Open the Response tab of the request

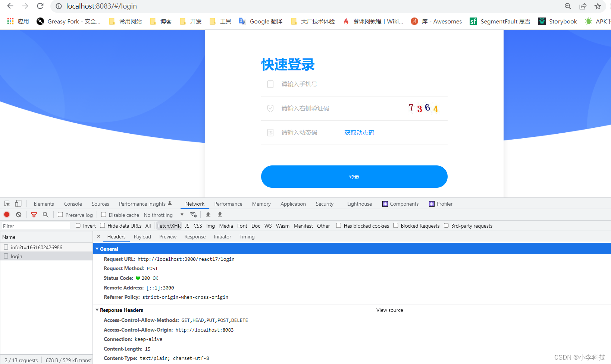pyautogui.click(x=195, y=237)
